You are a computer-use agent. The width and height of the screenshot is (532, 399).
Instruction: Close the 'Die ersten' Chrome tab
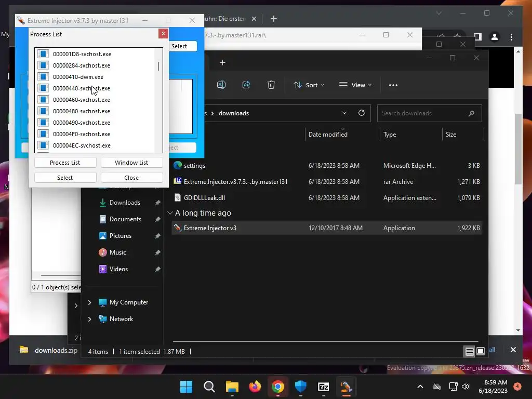pyautogui.click(x=254, y=19)
